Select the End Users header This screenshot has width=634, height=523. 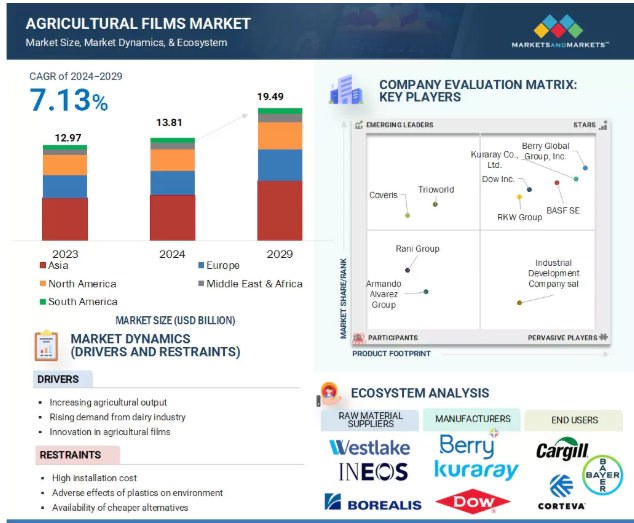pyautogui.click(x=574, y=420)
